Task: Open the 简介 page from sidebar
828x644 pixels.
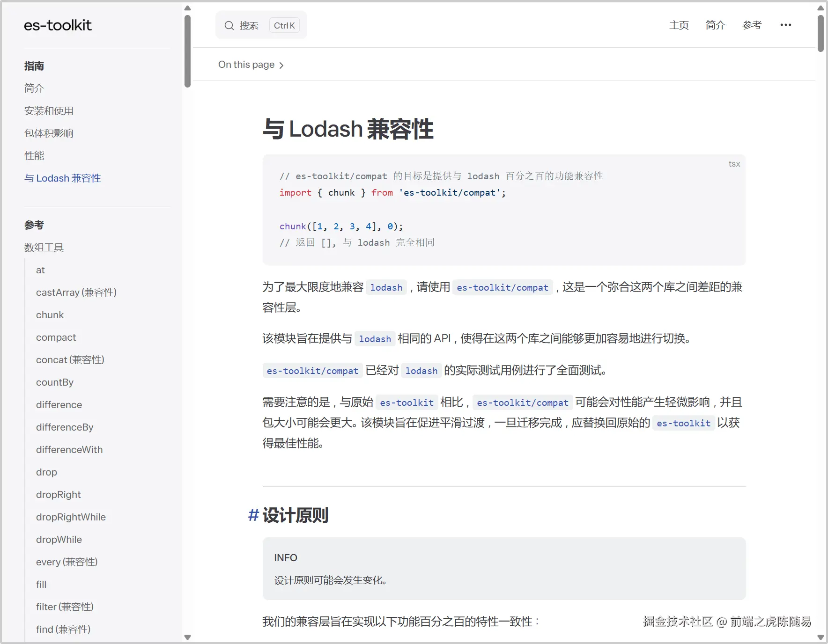Action: click(34, 88)
